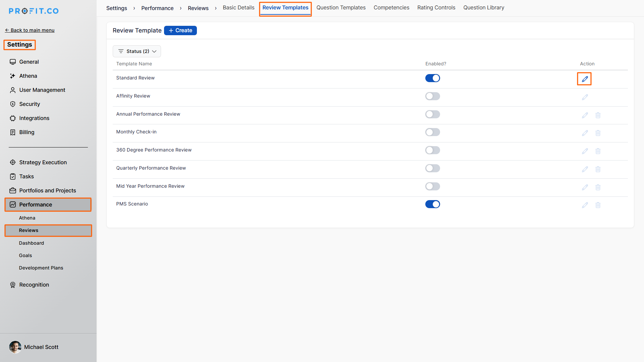The width and height of the screenshot is (644, 362).
Task: Click edit pencil for Annual Performance Review
Action: [x=585, y=115]
